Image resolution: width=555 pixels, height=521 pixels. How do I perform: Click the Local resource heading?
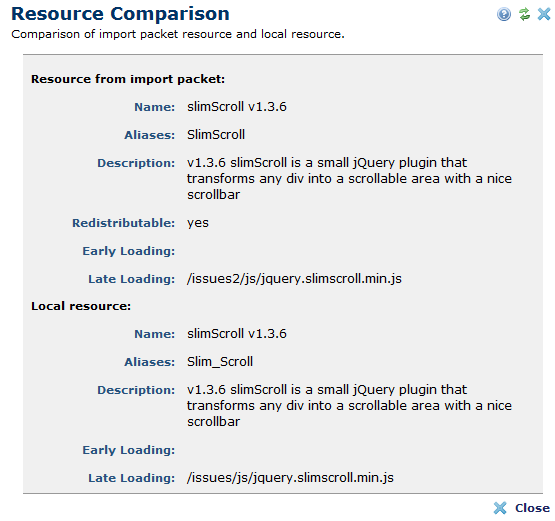[x=81, y=306]
